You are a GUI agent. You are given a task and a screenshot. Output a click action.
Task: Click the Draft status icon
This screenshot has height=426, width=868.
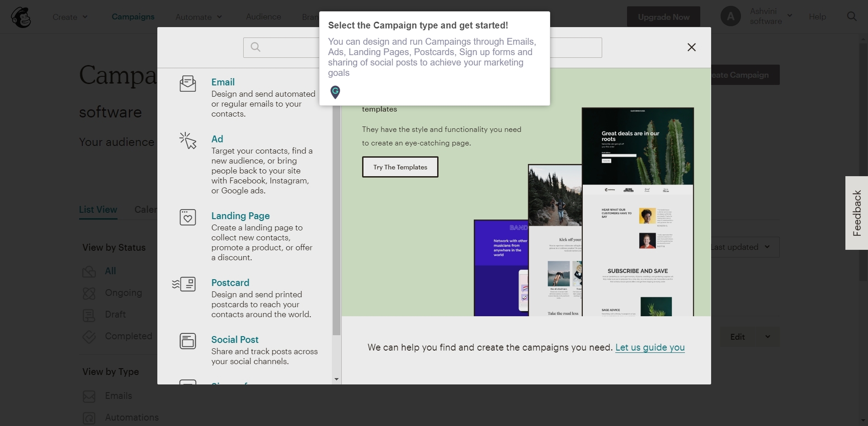89,315
